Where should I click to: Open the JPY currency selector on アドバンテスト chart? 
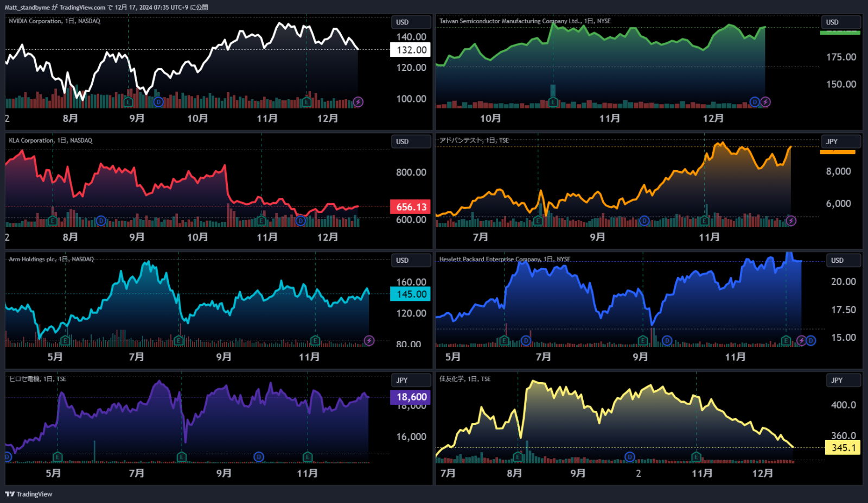[840, 141]
